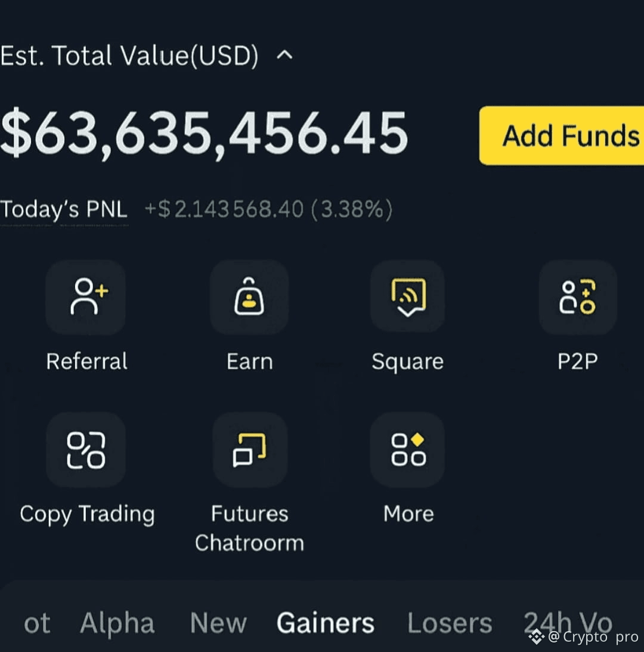
Task: Click the Futures Chatroom text label
Action: coord(249,528)
